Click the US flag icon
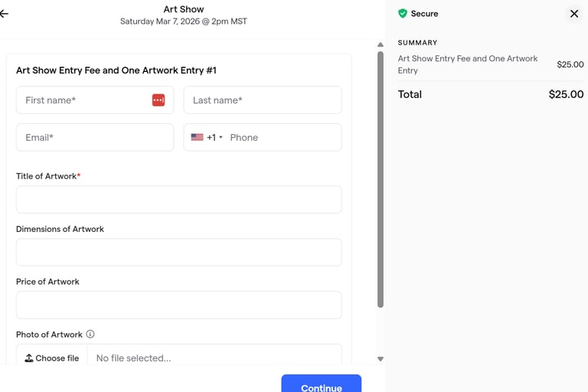The width and height of the screenshot is (588, 392). coord(197,138)
